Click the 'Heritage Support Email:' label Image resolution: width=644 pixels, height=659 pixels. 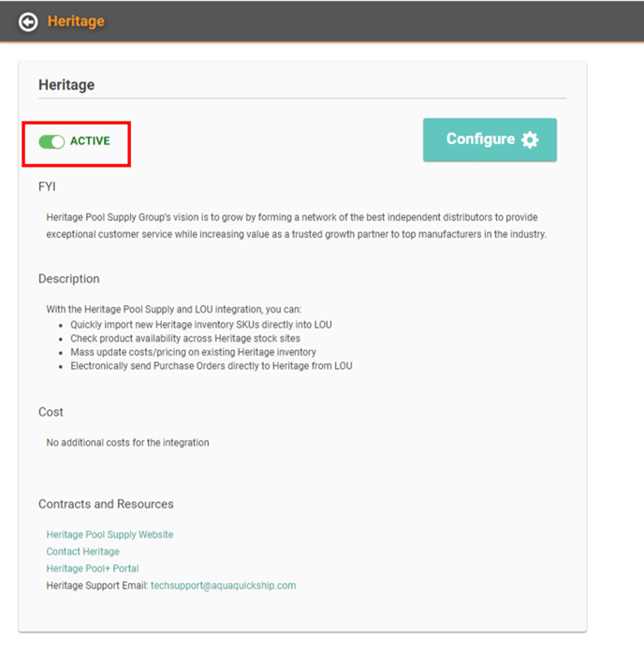(97, 585)
